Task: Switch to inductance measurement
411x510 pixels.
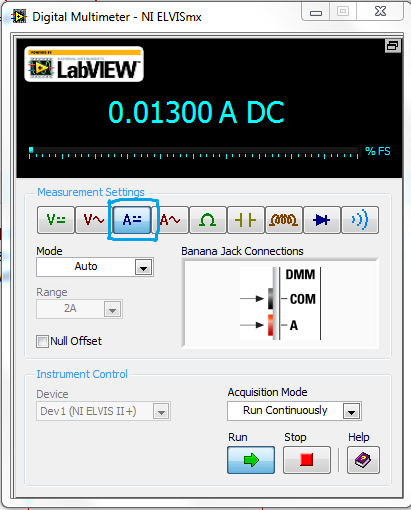Action: 284,220
